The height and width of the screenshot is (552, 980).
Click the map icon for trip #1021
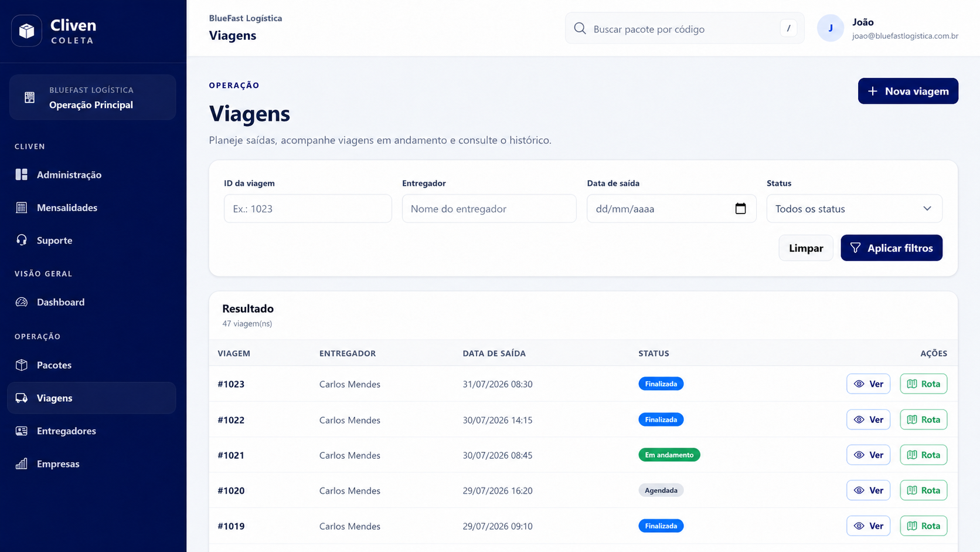(912, 455)
